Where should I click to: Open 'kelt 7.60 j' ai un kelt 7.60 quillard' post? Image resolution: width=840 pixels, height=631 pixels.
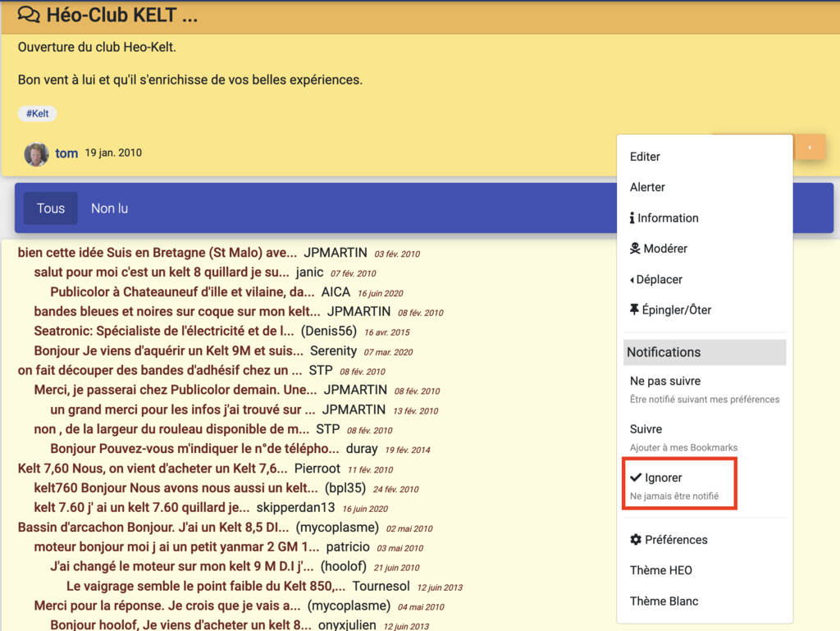pos(141,508)
